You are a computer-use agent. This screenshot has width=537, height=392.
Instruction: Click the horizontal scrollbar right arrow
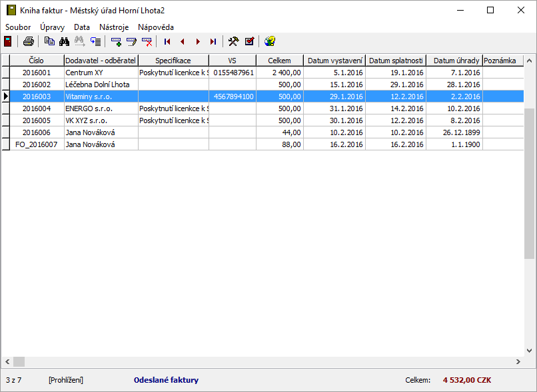pyautogui.click(x=518, y=361)
